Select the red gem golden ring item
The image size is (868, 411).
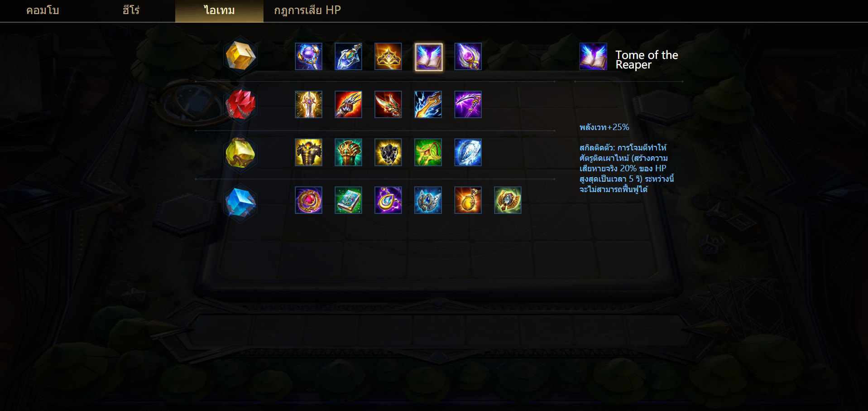click(308, 200)
